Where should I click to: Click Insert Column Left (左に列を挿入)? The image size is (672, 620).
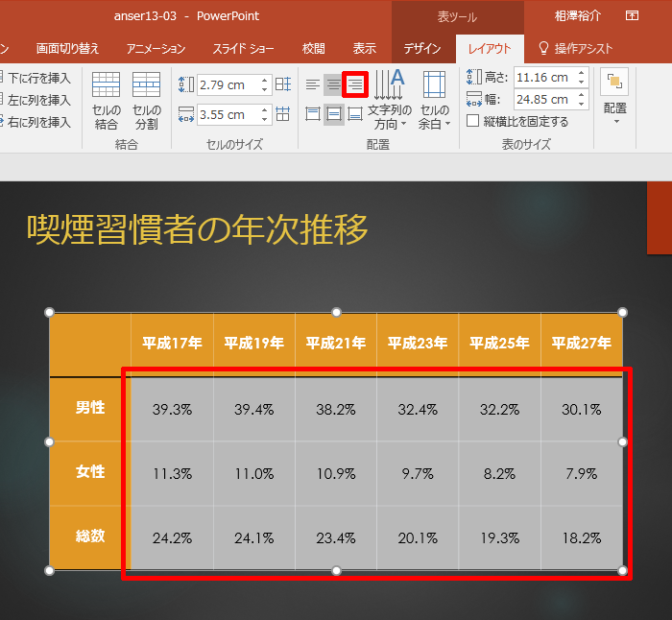click(36, 100)
